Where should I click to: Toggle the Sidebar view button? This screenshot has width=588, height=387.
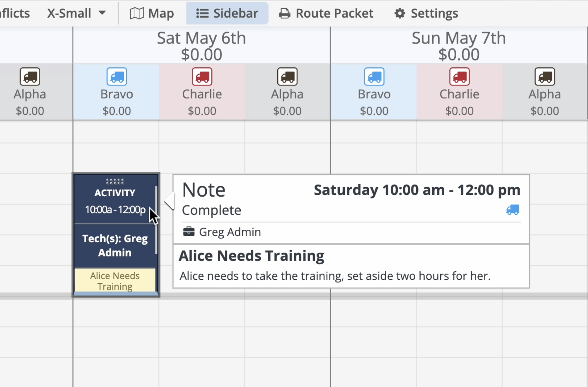tap(227, 13)
